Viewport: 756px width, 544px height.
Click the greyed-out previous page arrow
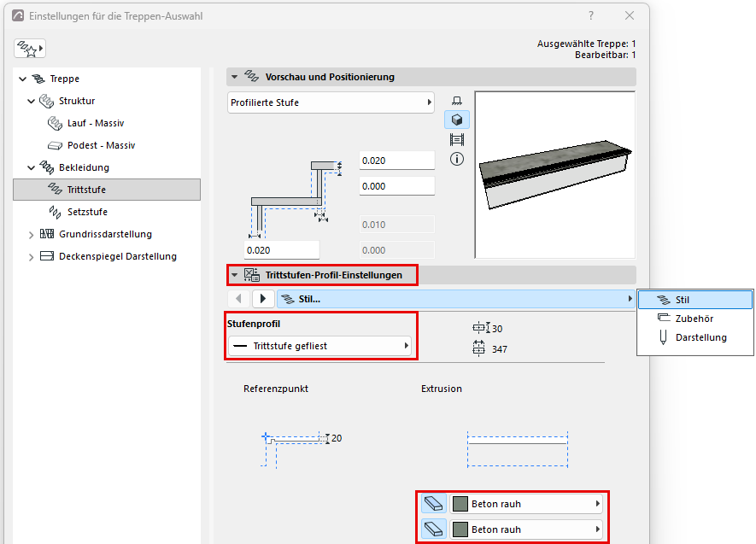click(238, 299)
